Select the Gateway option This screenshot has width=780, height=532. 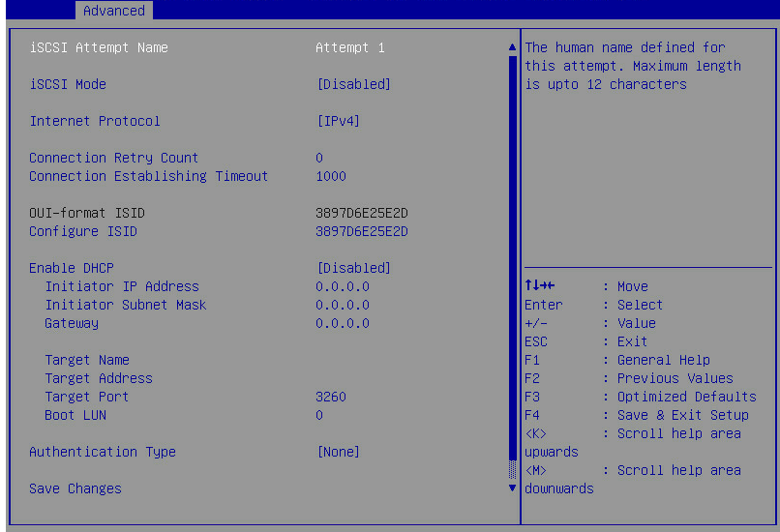click(72, 324)
